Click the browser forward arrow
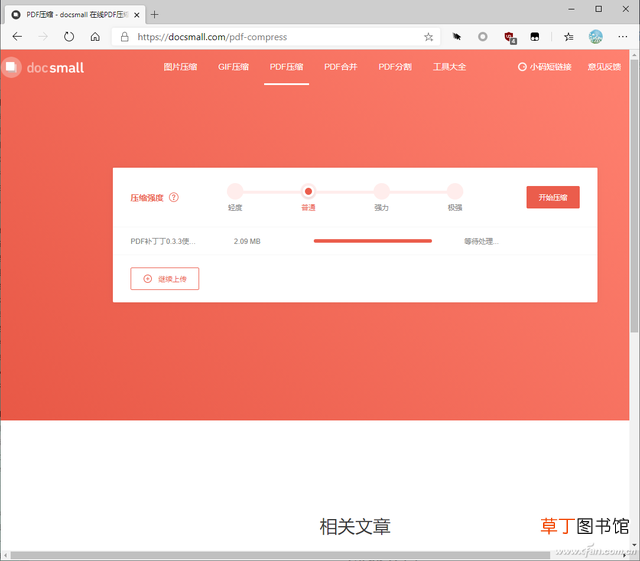Viewport: 640px width, 561px height. [x=43, y=37]
